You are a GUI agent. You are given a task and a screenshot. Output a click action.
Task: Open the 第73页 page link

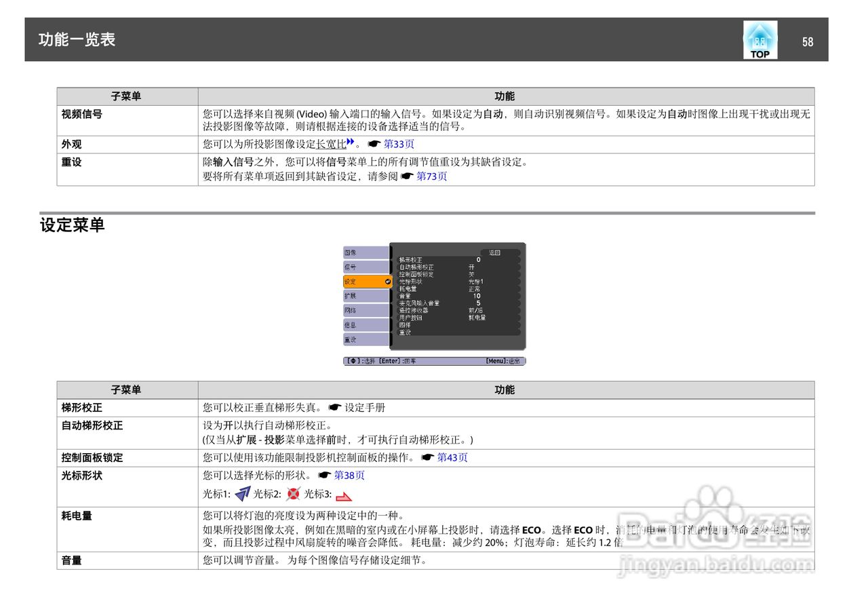point(432,176)
